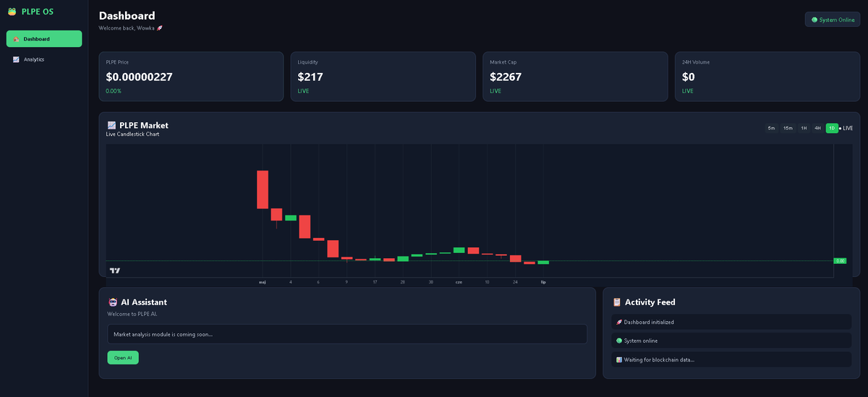868x397 pixels.
Task: Click the Market Cap value $2267
Action: (506, 77)
